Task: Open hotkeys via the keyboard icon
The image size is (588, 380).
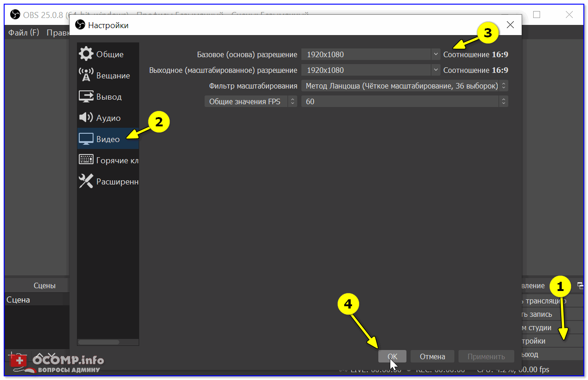Action: click(x=86, y=160)
